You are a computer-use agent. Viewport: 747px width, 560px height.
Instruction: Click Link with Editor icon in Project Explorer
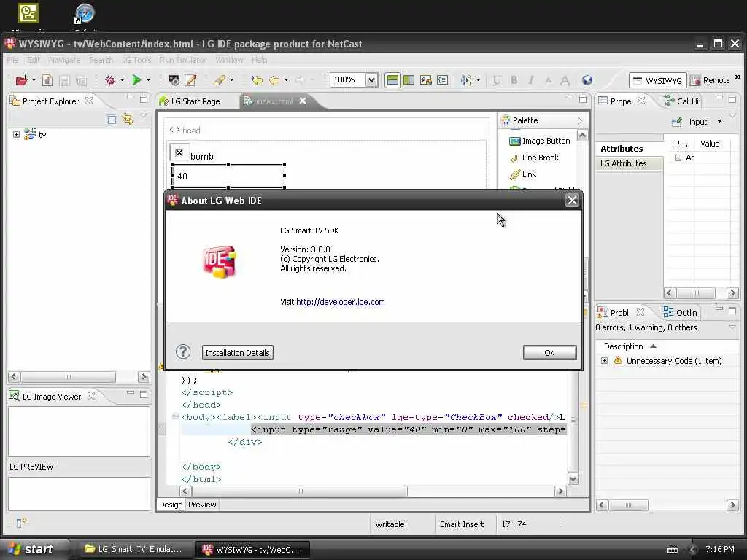pos(128,119)
